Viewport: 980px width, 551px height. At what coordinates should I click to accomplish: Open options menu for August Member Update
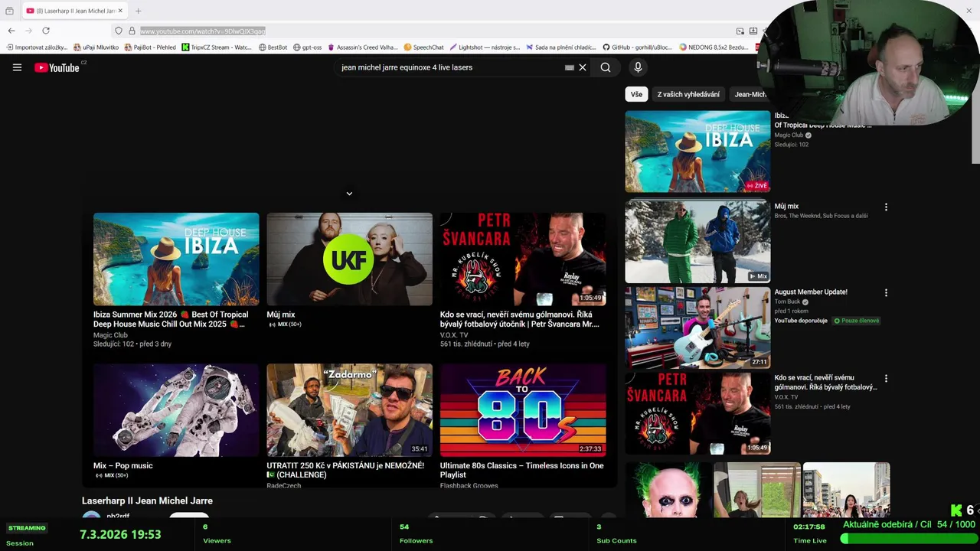886,293
